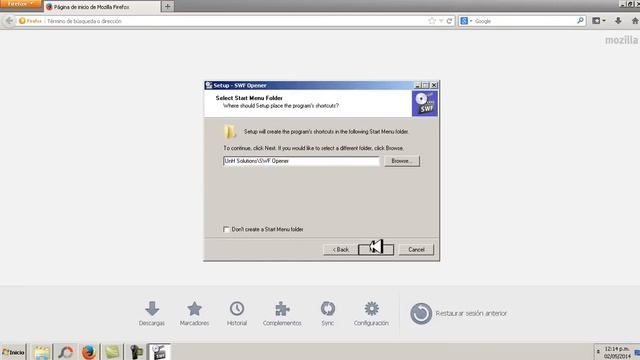Open the green folder taskbar icon
Screen dimensions: 640x360
[x=112, y=352]
